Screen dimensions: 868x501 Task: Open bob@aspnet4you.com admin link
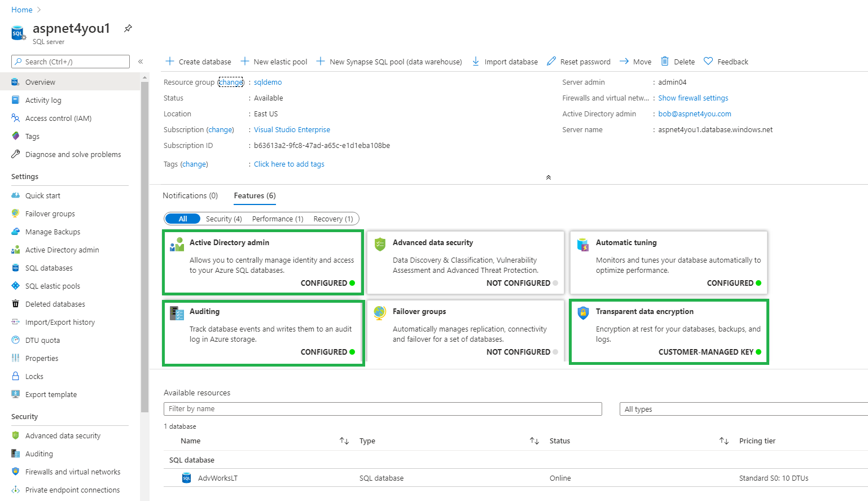pos(695,114)
